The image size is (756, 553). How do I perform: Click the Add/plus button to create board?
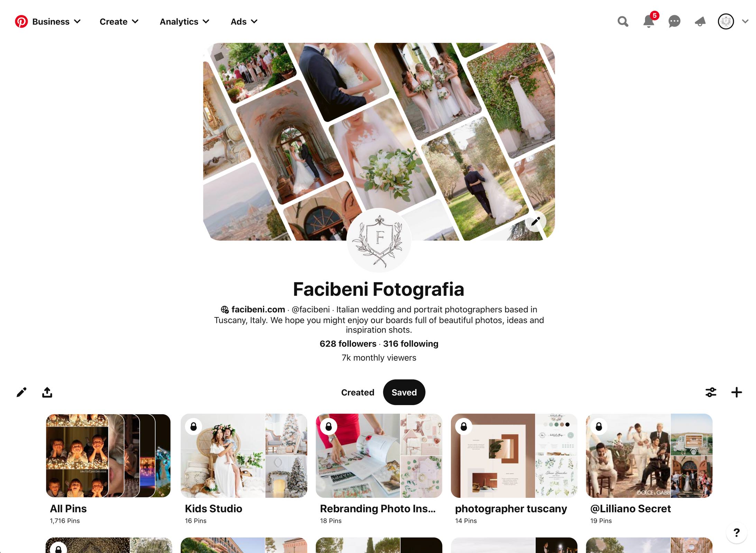point(736,392)
